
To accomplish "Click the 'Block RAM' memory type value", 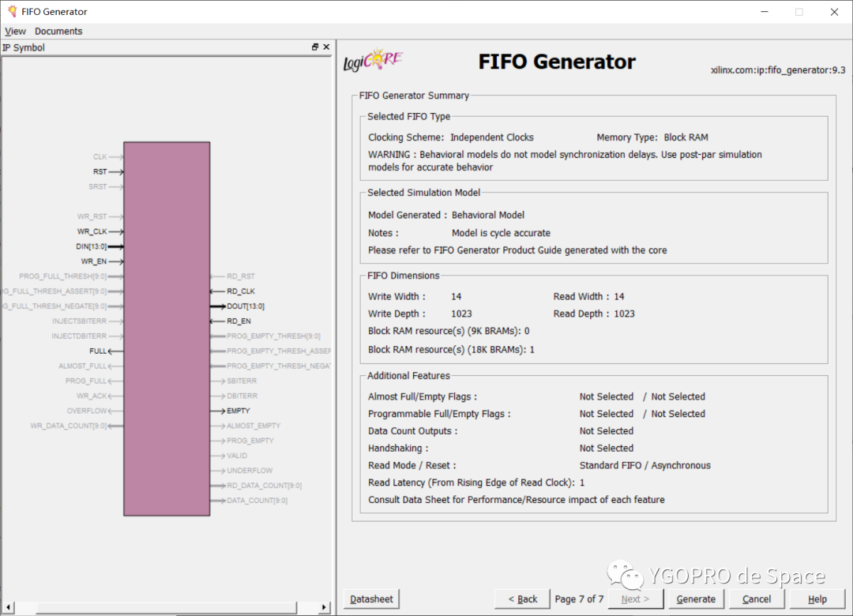I will 686,137.
